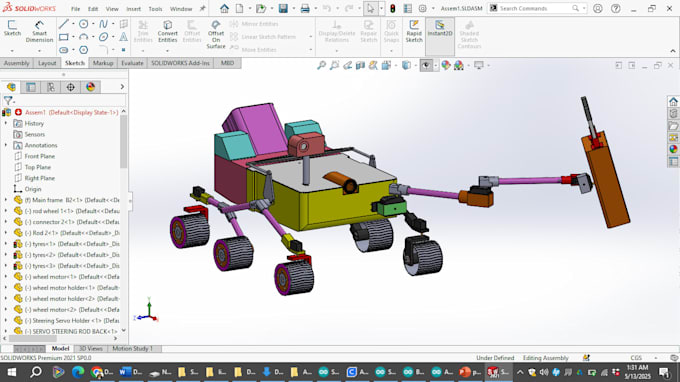Screen dimensions: 680x382
Task: Click the Search Commands field
Action: 537,8
